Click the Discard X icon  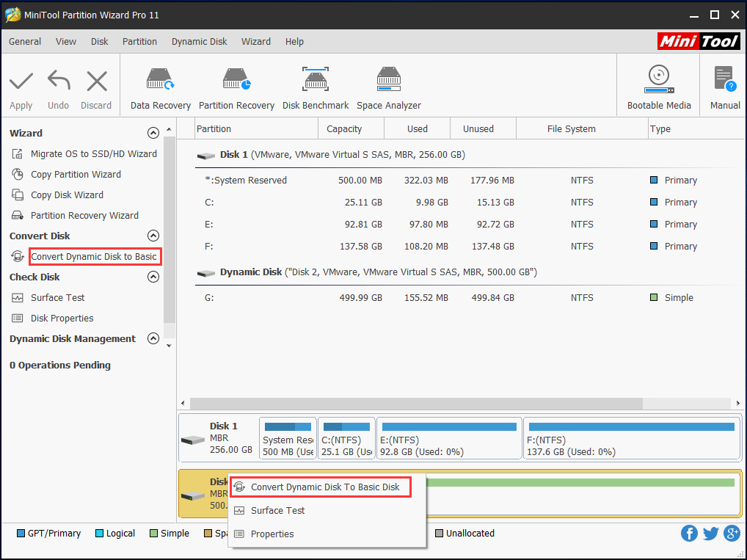click(x=97, y=81)
